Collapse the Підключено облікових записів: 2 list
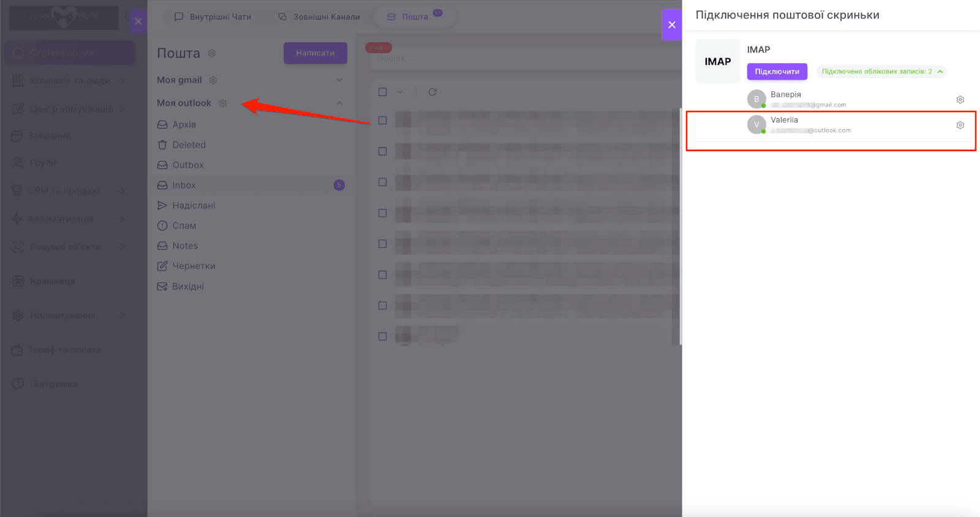This screenshot has height=517, width=980. [940, 72]
